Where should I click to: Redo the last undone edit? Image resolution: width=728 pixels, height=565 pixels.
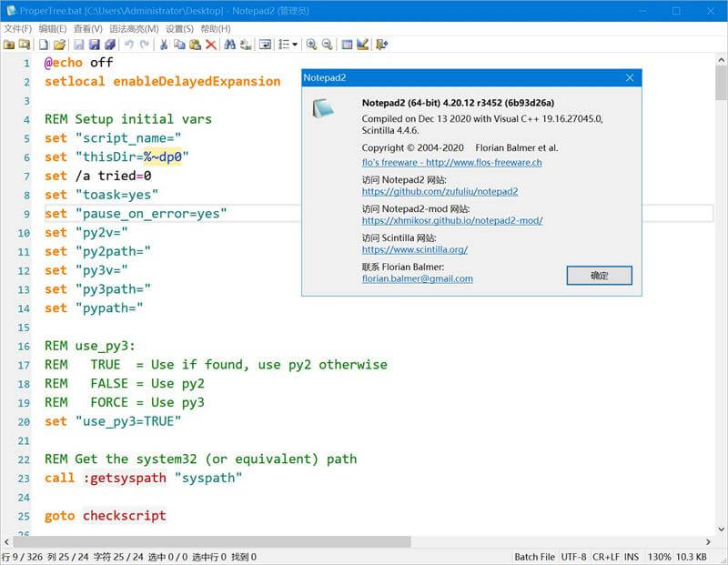coord(145,45)
